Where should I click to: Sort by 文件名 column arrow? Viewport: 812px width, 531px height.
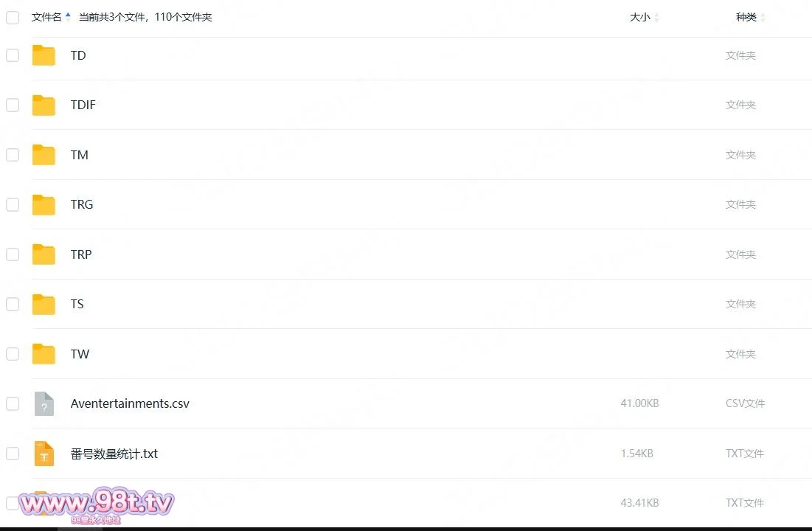68,17
